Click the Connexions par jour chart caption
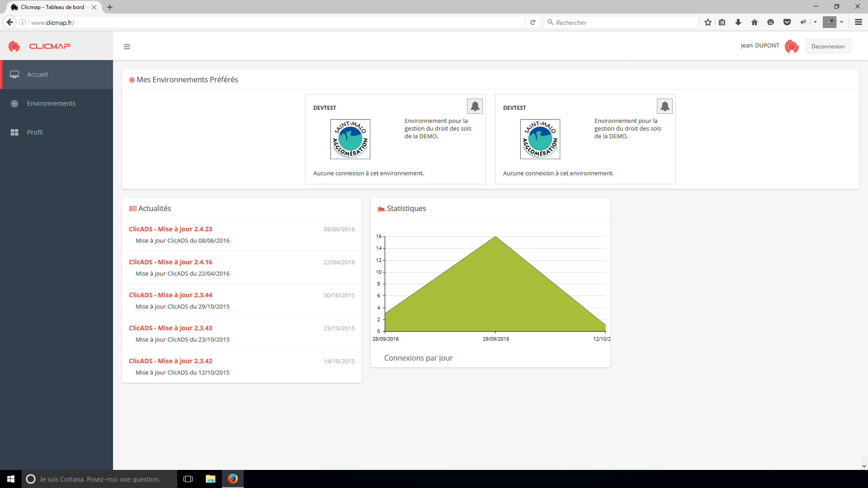The height and width of the screenshot is (488, 868). (x=418, y=358)
